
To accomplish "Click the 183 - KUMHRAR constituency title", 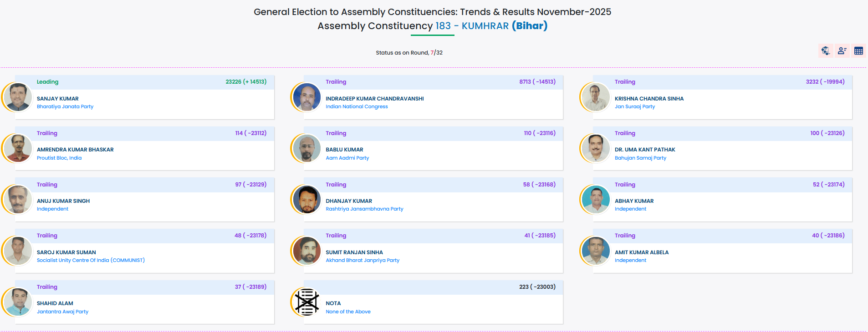I will pos(472,26).
